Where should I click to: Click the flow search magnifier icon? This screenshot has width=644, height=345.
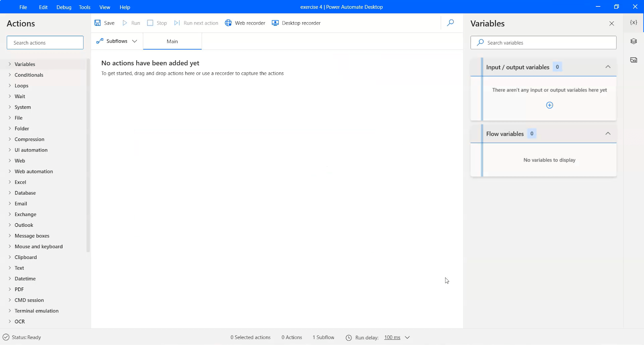click(x=450, y=23)
